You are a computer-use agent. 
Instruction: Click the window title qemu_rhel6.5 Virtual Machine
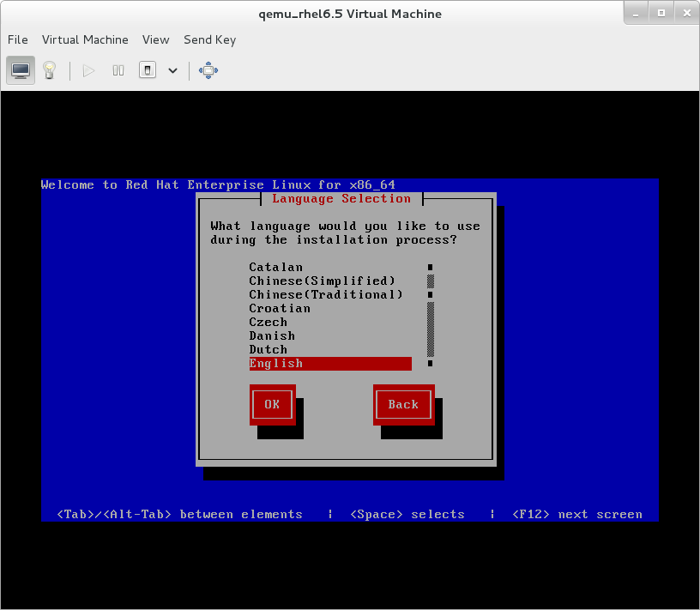click(x=350, y=14)
